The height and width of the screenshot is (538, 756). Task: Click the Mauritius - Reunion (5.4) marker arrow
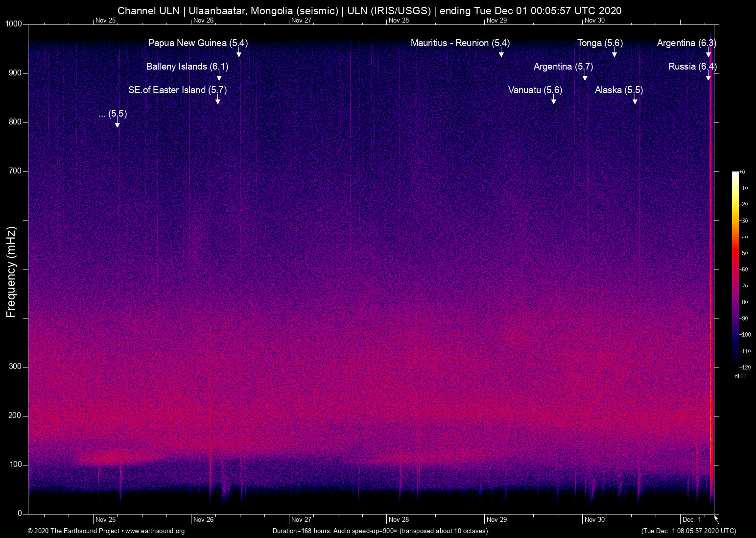pos(501,54)
